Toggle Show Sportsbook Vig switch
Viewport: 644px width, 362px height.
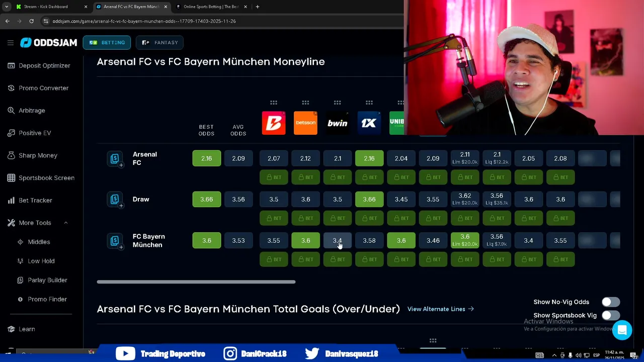tap(611, 315)
